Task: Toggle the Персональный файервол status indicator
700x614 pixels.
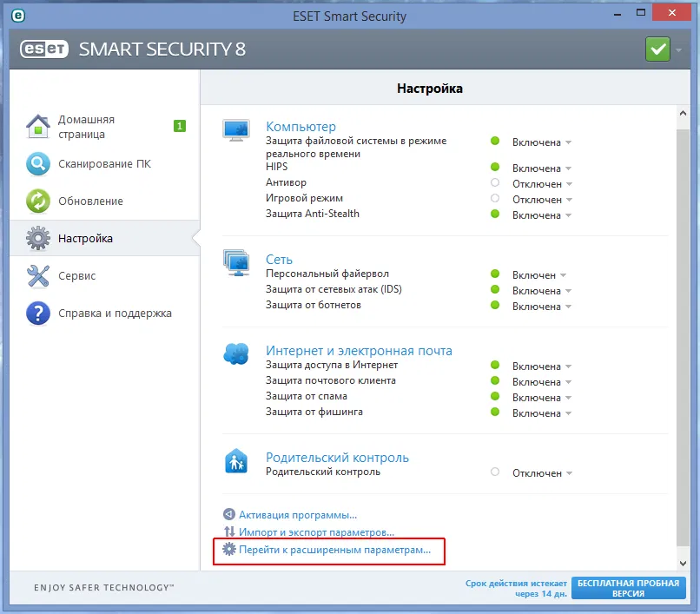Action: click(495, 274)
